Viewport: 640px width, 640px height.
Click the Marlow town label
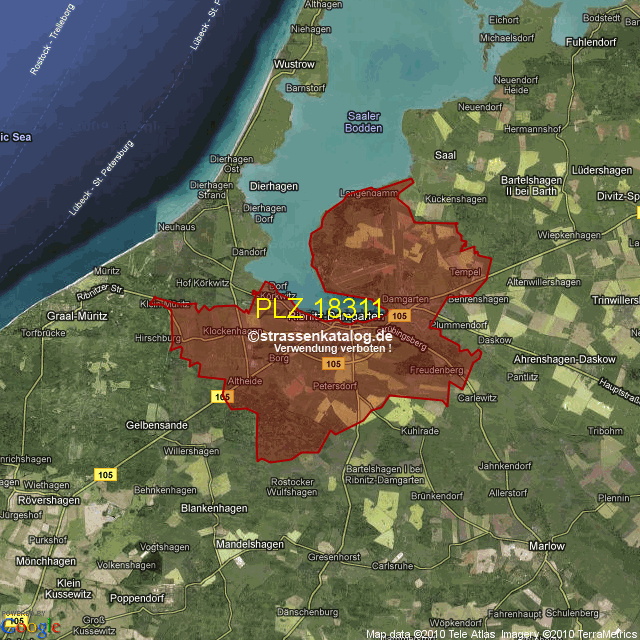point(547,546)
